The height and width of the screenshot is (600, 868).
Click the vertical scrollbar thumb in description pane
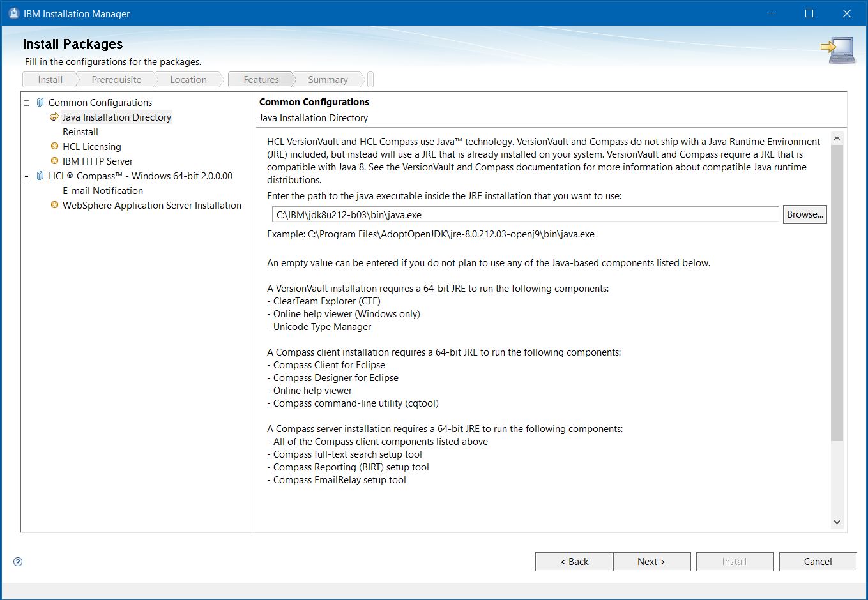tap(837, 292)
